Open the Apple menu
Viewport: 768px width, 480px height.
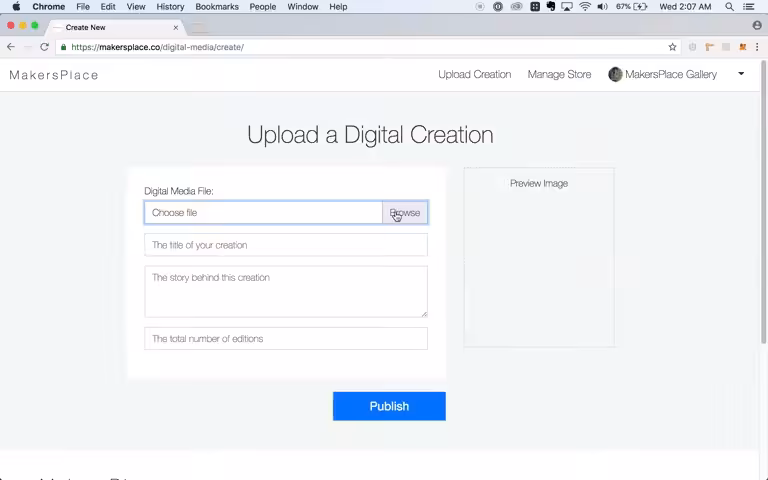pos(16,7)
